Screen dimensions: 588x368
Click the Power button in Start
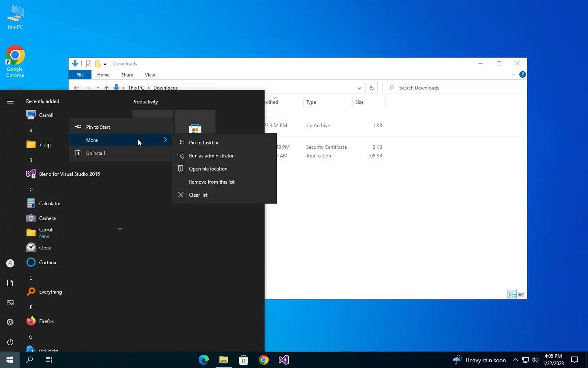click(10, 342)
